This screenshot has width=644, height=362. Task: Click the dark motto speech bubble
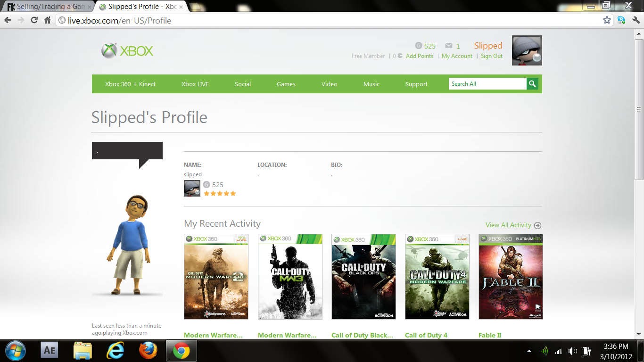(x=127, y=155)
